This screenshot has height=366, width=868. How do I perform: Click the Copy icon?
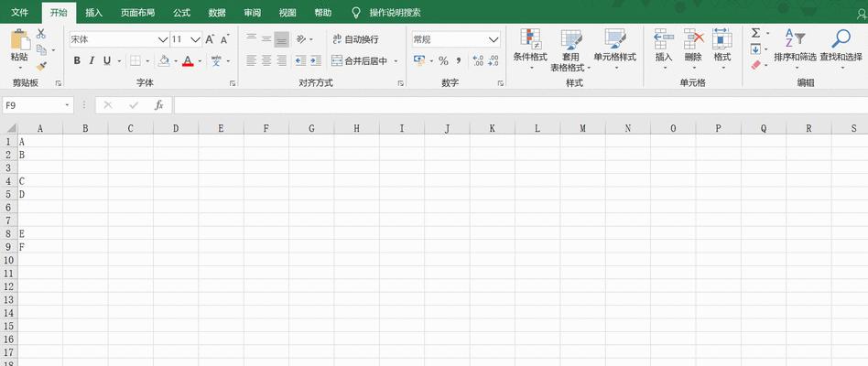[x=41, y=49]
